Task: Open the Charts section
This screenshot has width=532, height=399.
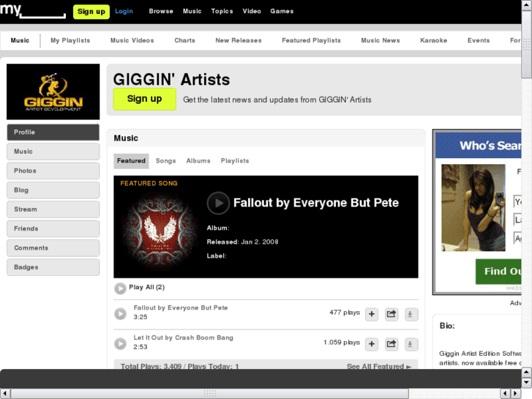Action: click(x=184, y=40)
